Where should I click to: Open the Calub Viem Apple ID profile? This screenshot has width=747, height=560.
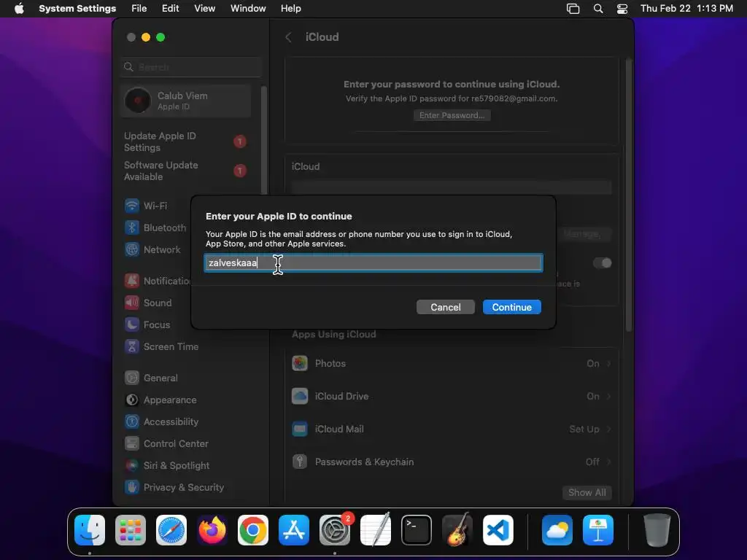(x=186, y=101)
